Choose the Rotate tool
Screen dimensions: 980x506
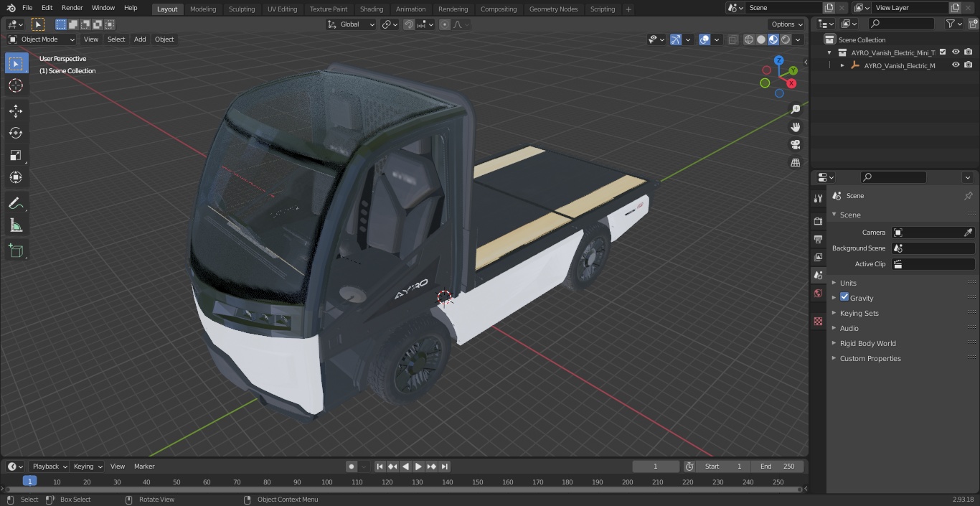(x=16, y=133)
